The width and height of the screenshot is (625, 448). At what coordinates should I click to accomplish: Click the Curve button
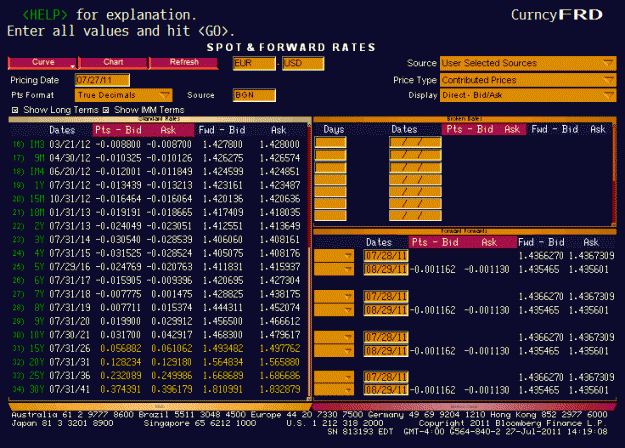click(x=42, y=63)
